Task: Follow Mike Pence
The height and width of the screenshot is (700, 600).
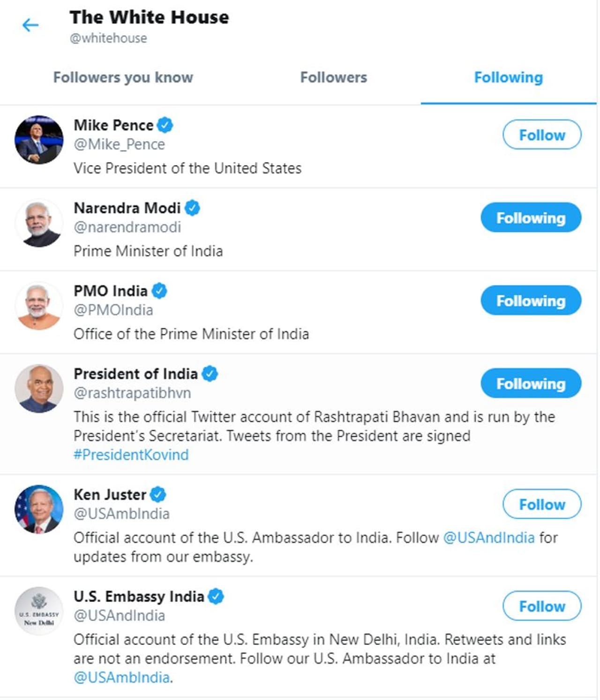Action: [542, 135]
